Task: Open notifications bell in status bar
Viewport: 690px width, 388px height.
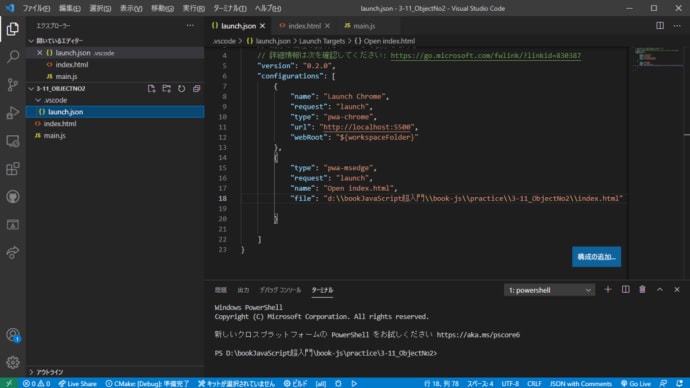Action: click(x=680, y=383)
